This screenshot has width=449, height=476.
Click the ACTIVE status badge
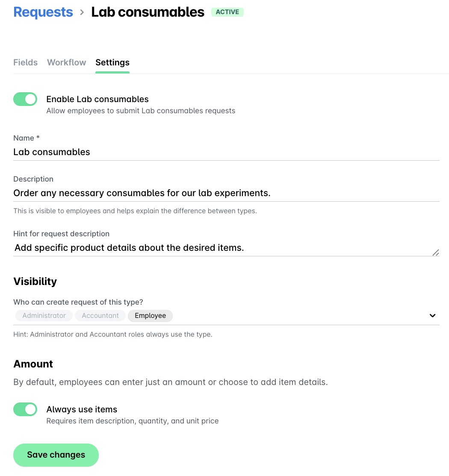click(227, 12)
